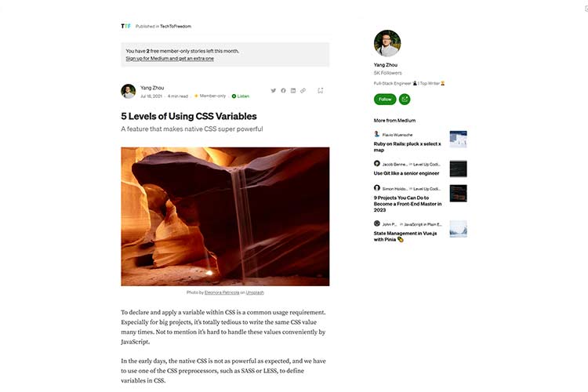Share article on LinkedIn icon
Viewport: 588px width, 392px height.
[293, 90]
